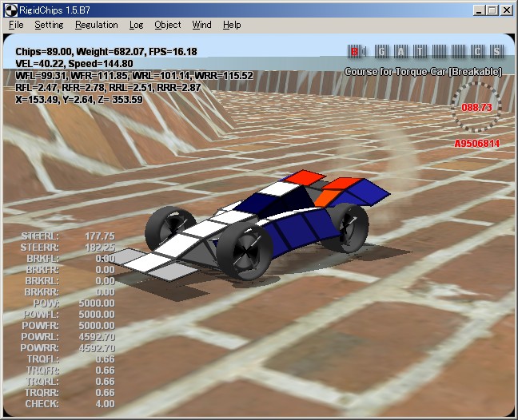Screen dimensions: 518x420
Task: Click the POWRR value 4592.70
Action: (x=97, y=348)
